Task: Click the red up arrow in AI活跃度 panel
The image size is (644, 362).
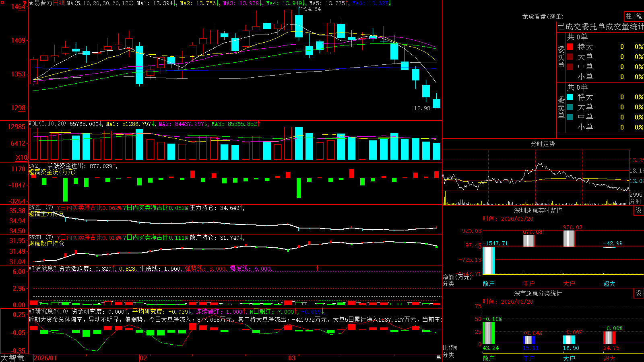Action: coord(318,268)
